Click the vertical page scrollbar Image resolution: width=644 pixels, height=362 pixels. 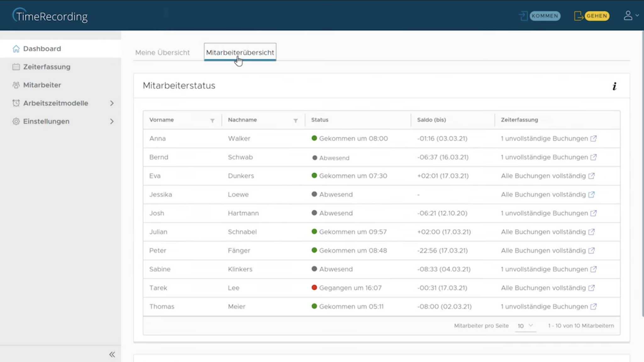coord(642,173)
